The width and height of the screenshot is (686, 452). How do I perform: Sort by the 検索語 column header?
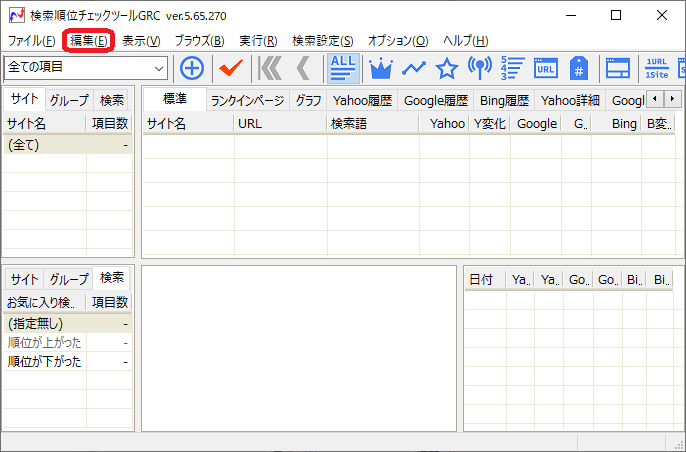tap(350, 124)
